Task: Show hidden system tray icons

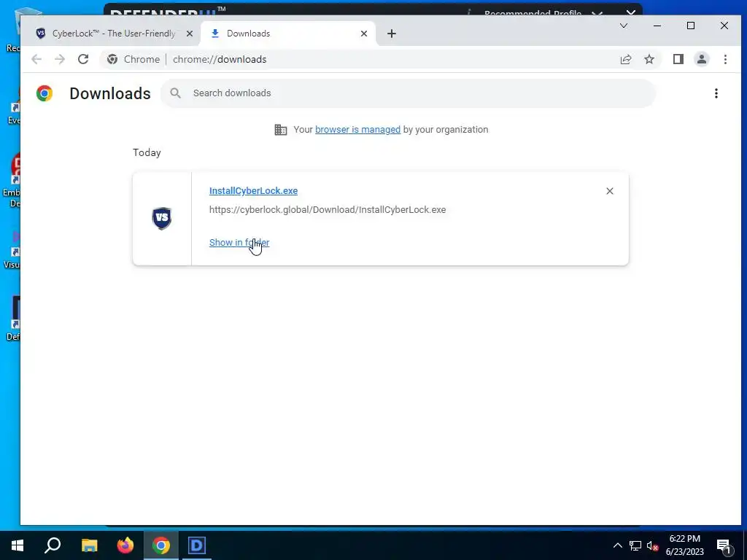Action: (x=617, y=545)
